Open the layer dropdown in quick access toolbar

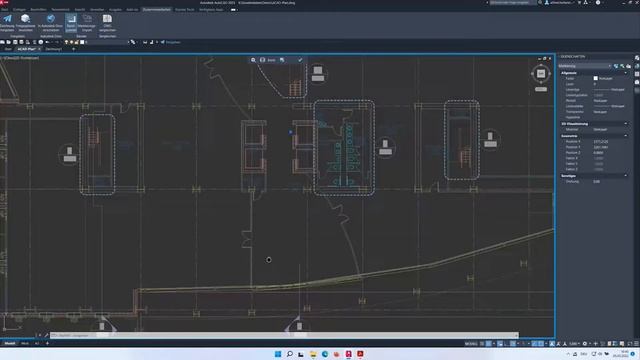(x=128, y=42)
